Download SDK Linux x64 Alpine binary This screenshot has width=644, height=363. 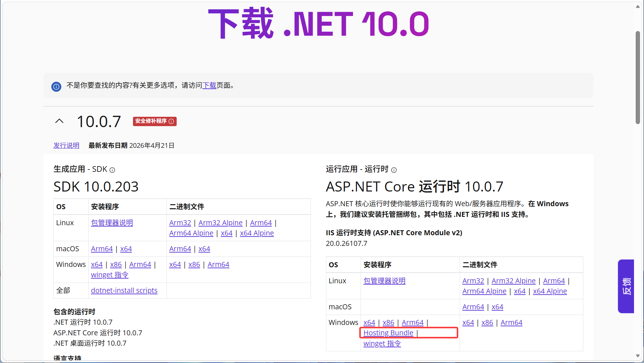click(257, 233)
